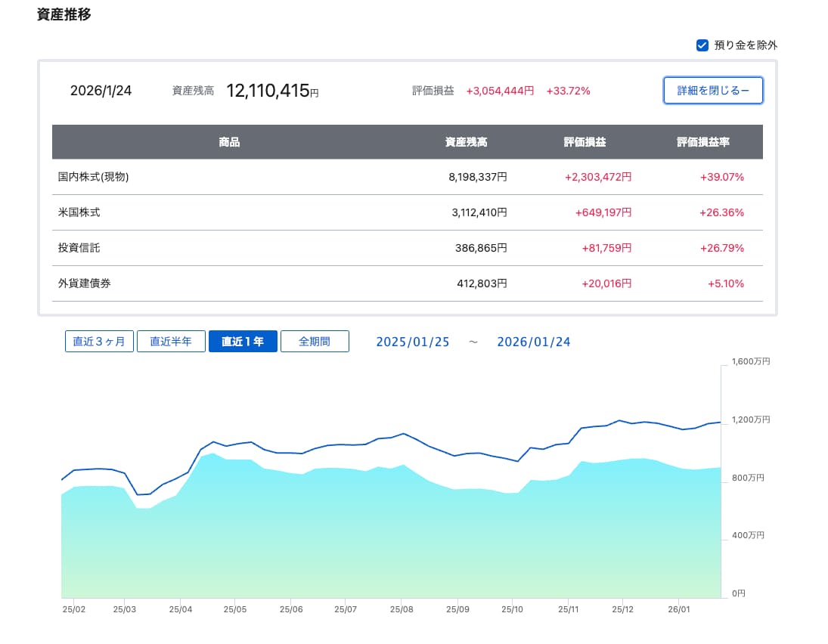Show 全期間 chart range
This screenshot has width=828, height=644.
[315, 342]
